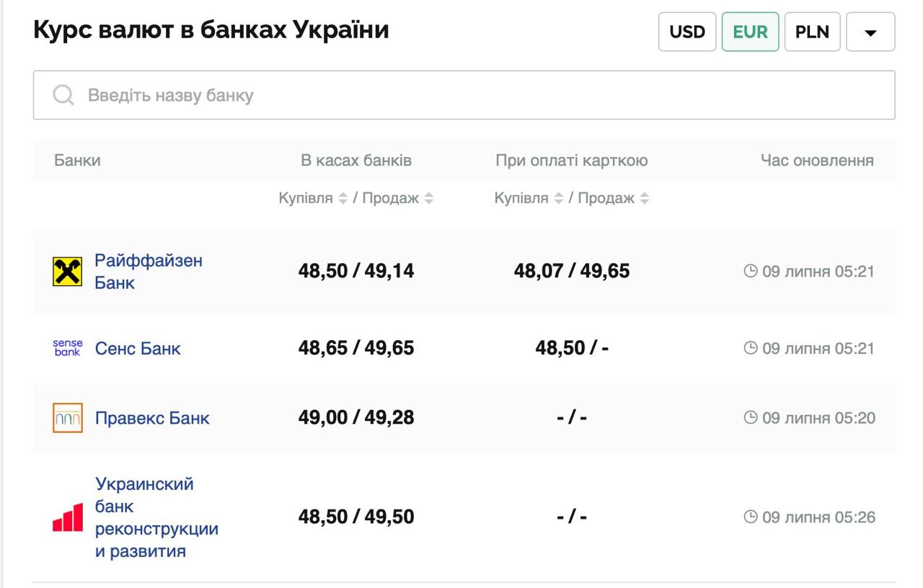The height and width of the screenshot is (588, 923).
Task: Select the USD currency option
Action: [686, 32]
